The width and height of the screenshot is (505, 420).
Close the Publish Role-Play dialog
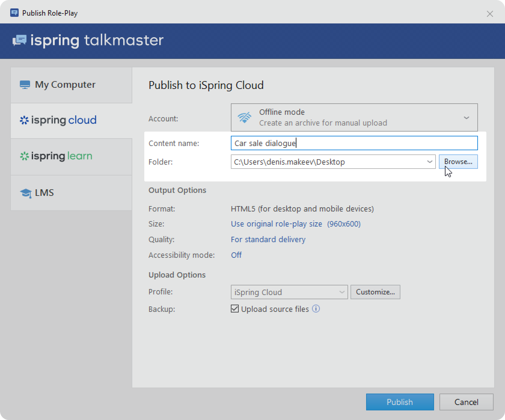coord(490,14)
